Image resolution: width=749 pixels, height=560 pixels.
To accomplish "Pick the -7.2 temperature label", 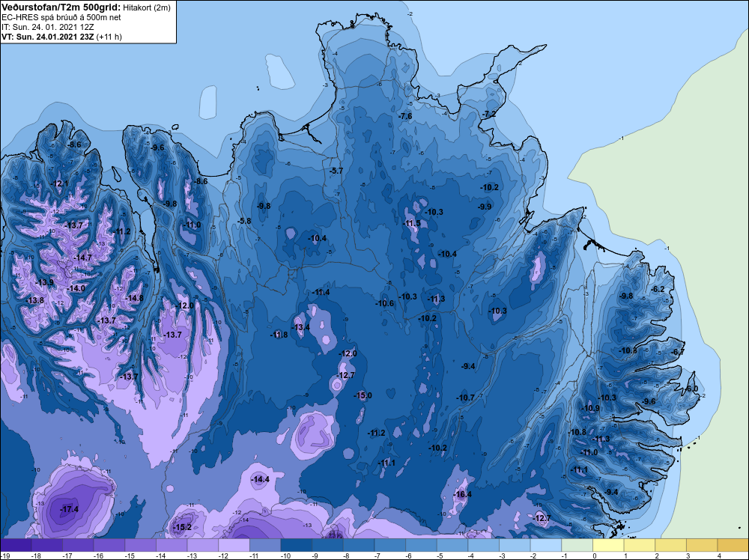I will click(x=489, y=114).
